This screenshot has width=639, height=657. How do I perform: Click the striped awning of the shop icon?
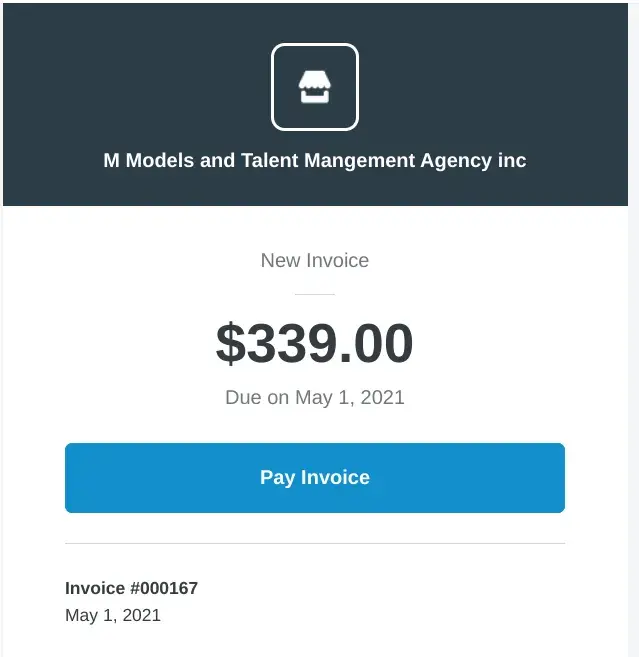coord(314,79)
